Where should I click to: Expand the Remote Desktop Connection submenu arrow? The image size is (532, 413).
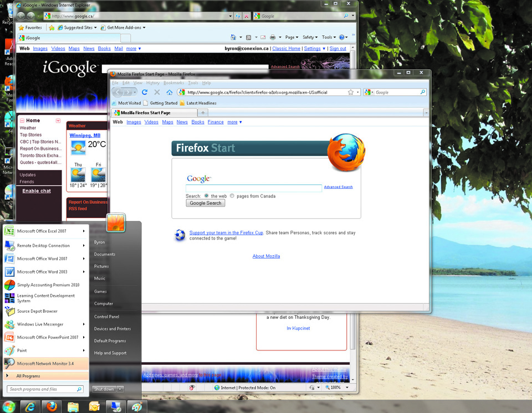(84, 245)
